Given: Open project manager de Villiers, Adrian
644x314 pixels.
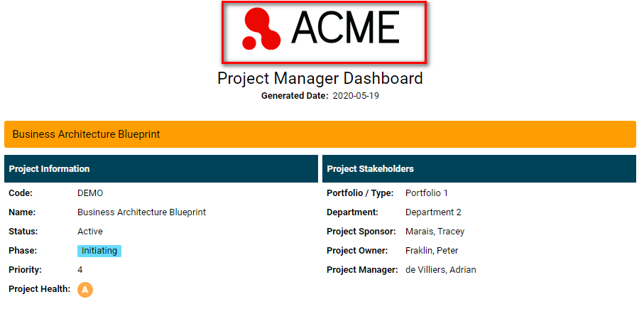Looking at the screenshot, I should point(441,270).
